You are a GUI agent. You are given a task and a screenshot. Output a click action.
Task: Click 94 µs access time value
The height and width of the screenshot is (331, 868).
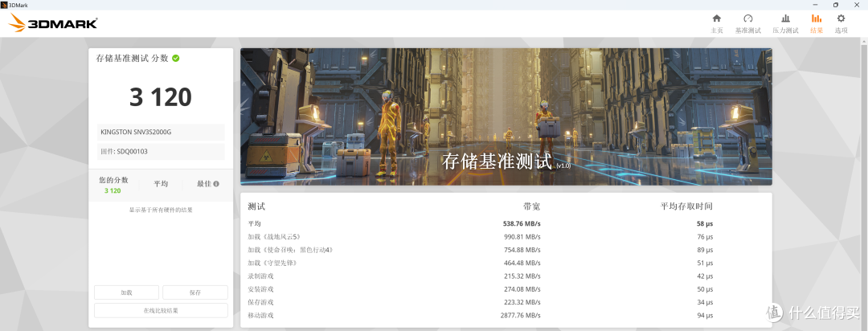(705, 316)
